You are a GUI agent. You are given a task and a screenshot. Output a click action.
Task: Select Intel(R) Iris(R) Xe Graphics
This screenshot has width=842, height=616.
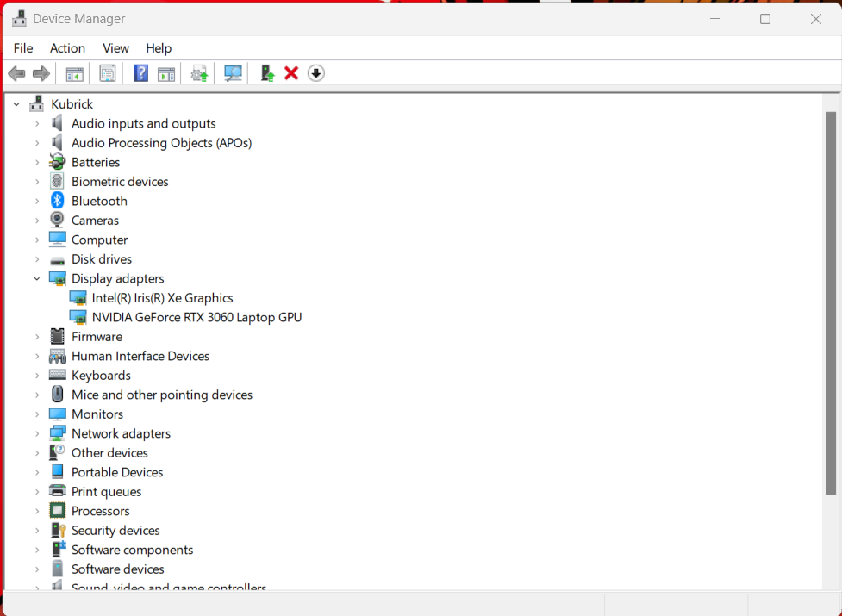pos(162,298)
